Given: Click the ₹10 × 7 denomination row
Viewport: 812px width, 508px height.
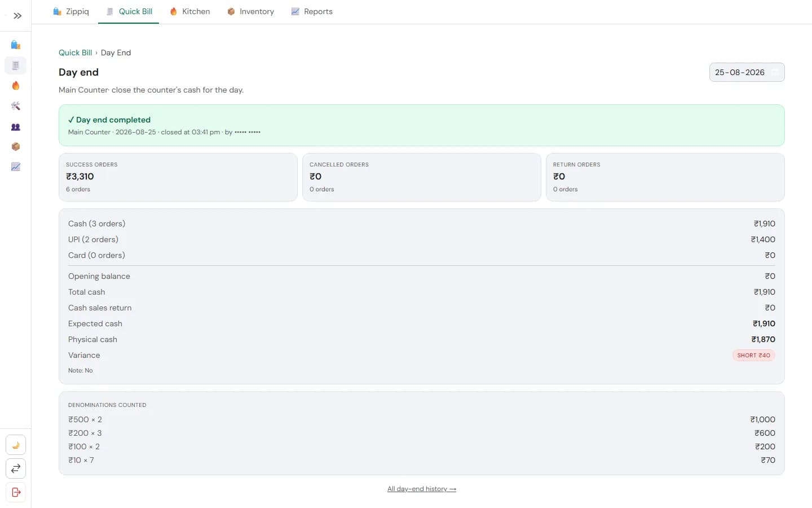Looking at the screenshot, I should pos(422,460).
